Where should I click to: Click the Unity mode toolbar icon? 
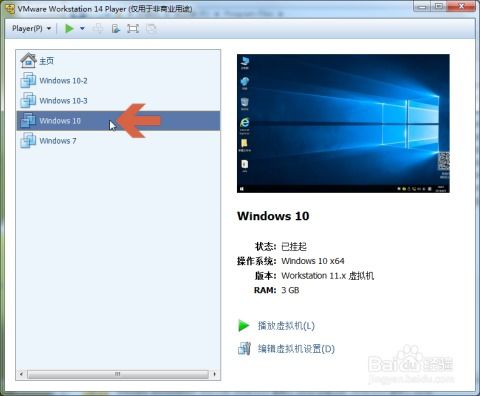pyautogui.click(x=151, y=29)
